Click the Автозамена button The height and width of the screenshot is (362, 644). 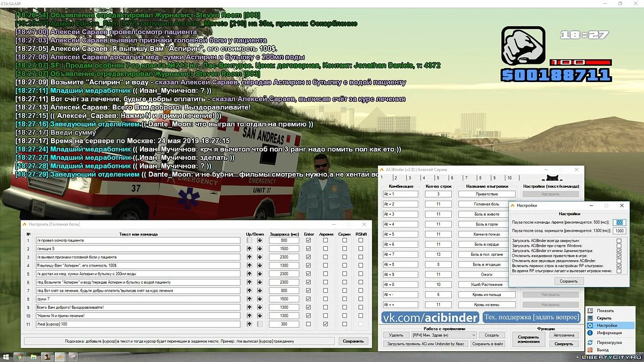pos(563,335)
